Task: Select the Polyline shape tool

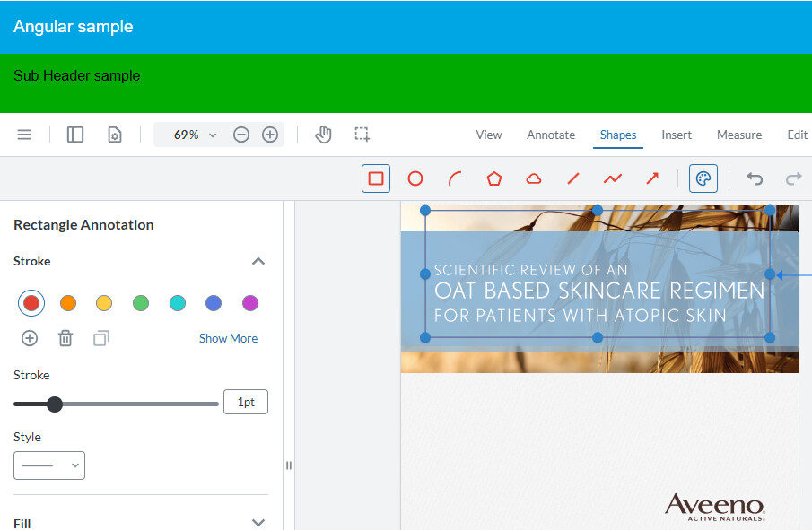Action: 613,178
